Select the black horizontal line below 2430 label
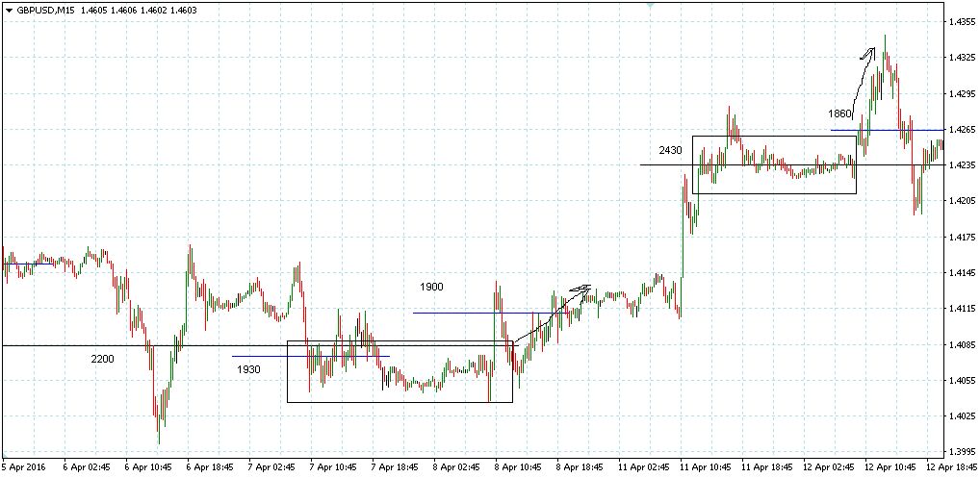This screenshot has width=980, height=478. (x=792, y=164)
